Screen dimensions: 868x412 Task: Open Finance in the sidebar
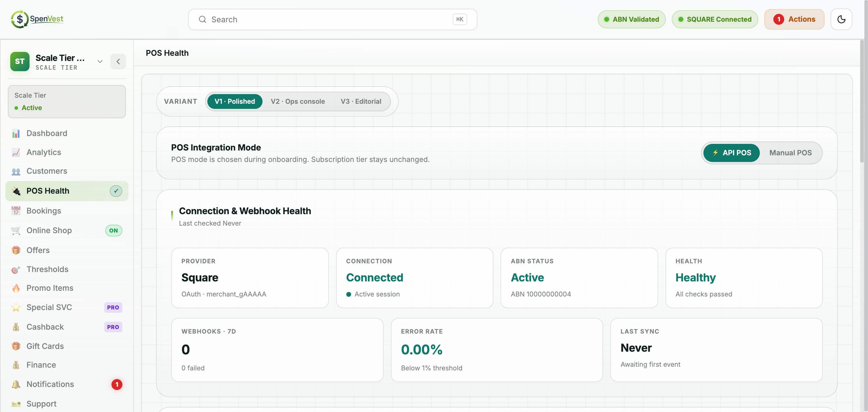pyautogui.click(x=67, y=365)
